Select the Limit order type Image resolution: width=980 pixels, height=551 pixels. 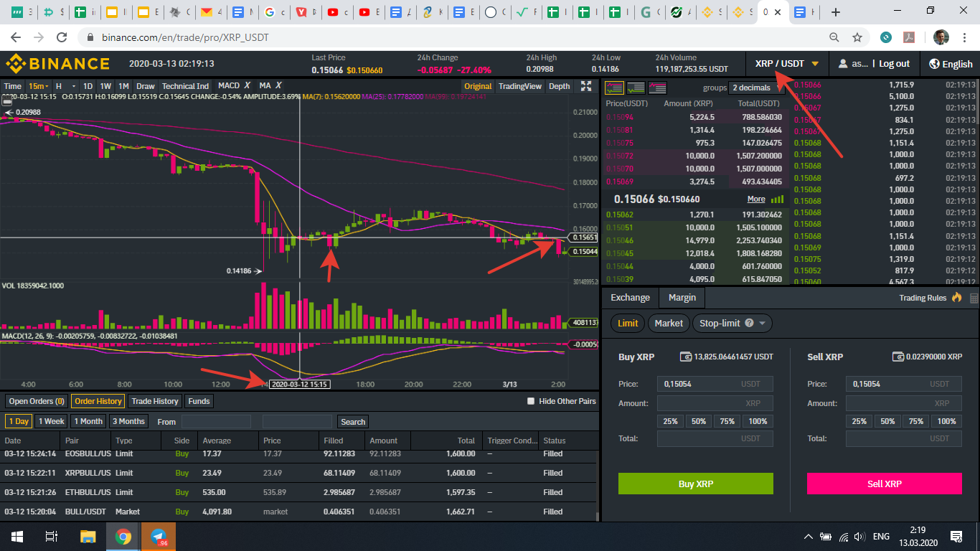628,323
